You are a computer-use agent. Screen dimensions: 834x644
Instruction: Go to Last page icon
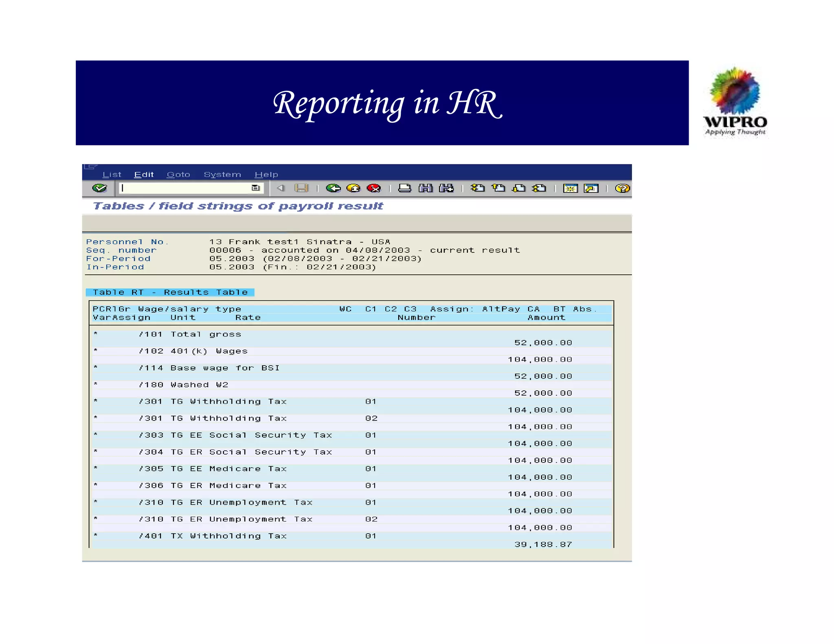click(x=539, y=188)
